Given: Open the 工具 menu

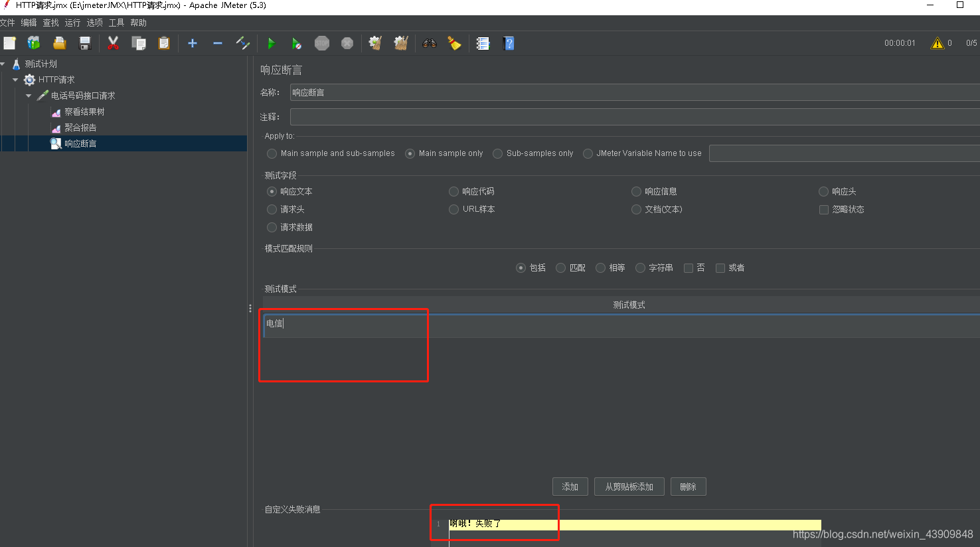Looking at the screenshot, I should pos(116,23).
